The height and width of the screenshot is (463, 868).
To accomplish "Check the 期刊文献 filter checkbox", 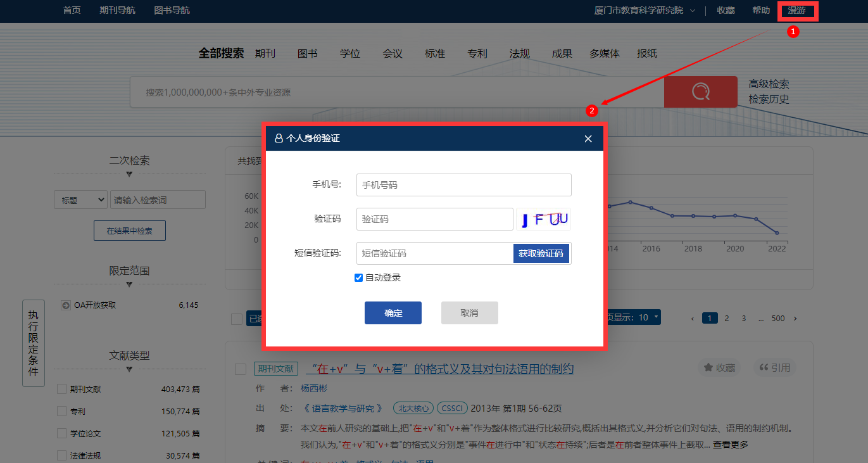I will (x=62, y=389).
